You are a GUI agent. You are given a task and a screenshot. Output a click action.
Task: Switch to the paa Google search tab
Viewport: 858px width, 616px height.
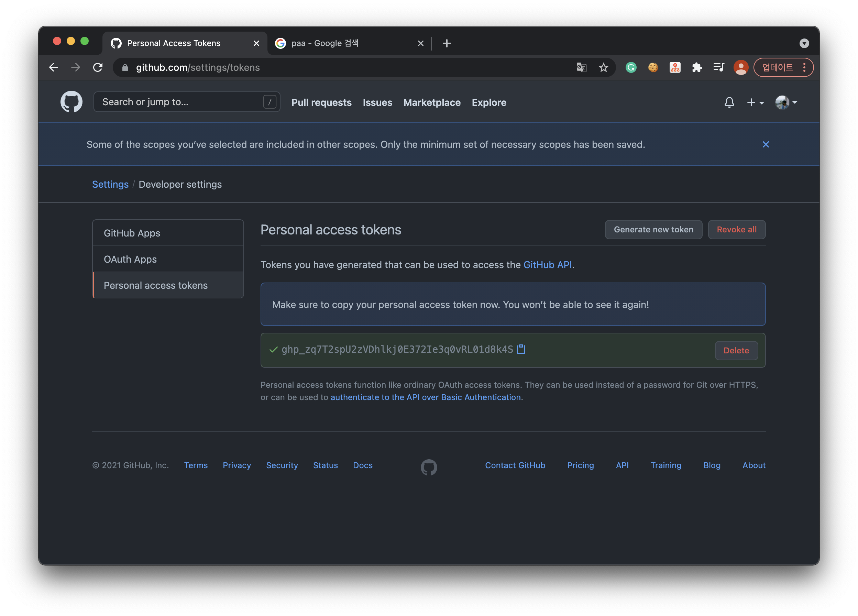(349, 44)
